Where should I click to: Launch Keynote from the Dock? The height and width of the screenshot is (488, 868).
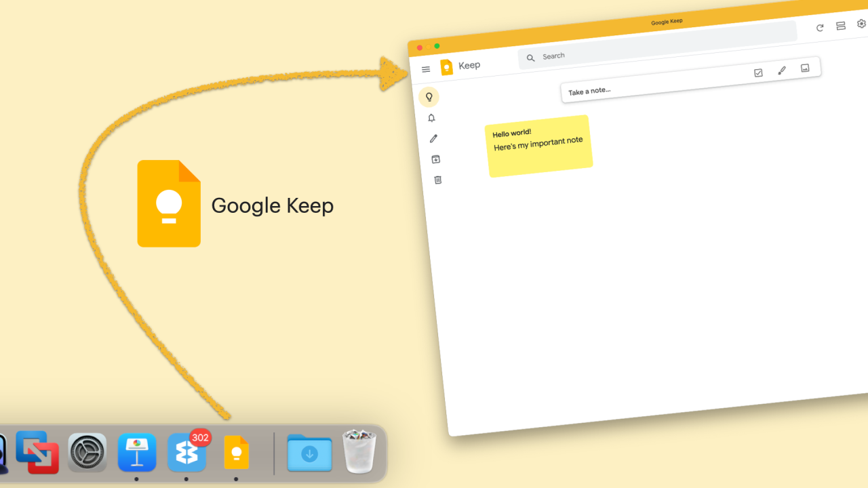click(x=136, y=453)
